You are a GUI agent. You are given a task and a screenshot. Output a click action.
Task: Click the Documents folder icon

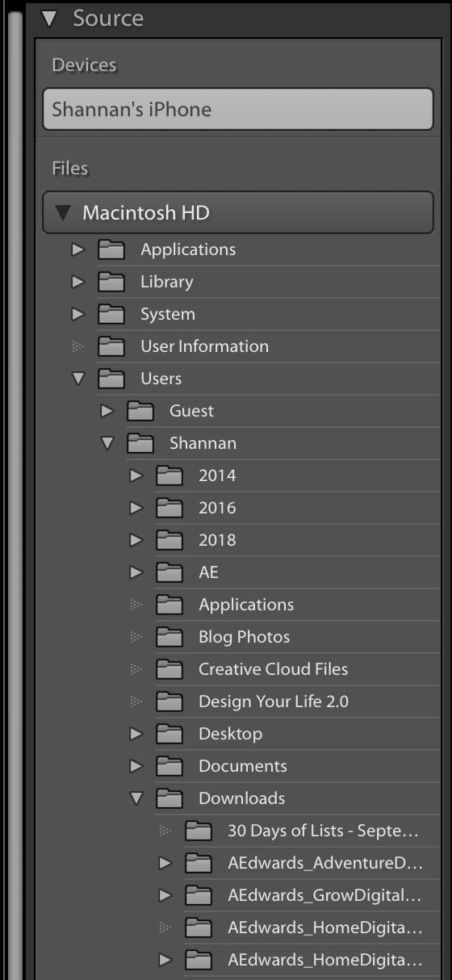(x=169, y=766)
